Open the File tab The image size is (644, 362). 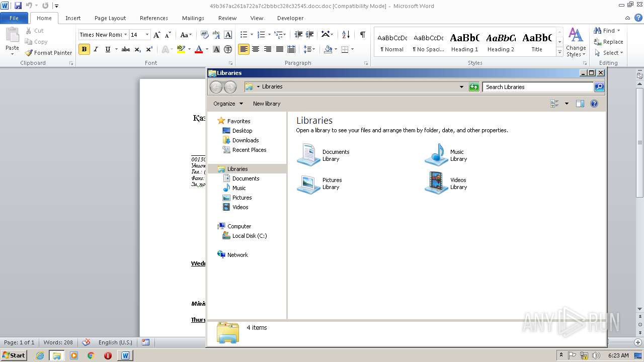(14, 18)
